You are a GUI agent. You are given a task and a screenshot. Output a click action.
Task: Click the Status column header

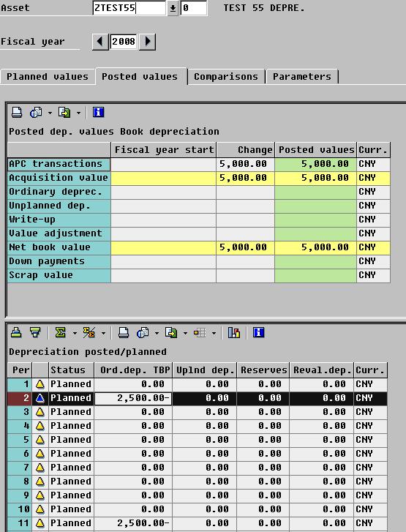pos(71,370)
